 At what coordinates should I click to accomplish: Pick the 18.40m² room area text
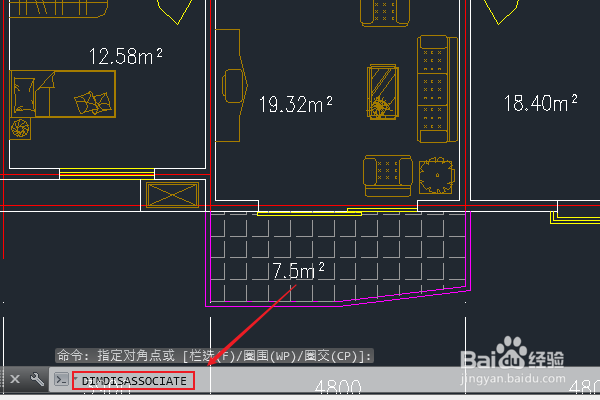coord(540,103)
